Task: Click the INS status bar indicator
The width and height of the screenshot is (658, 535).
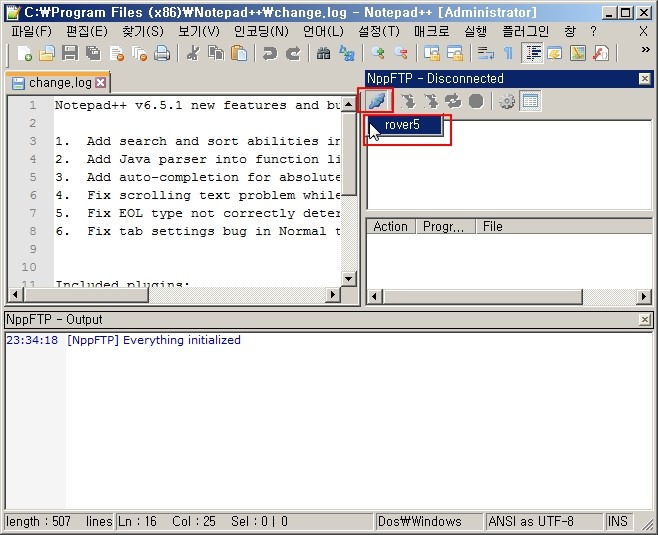Action: click(618, 522)
